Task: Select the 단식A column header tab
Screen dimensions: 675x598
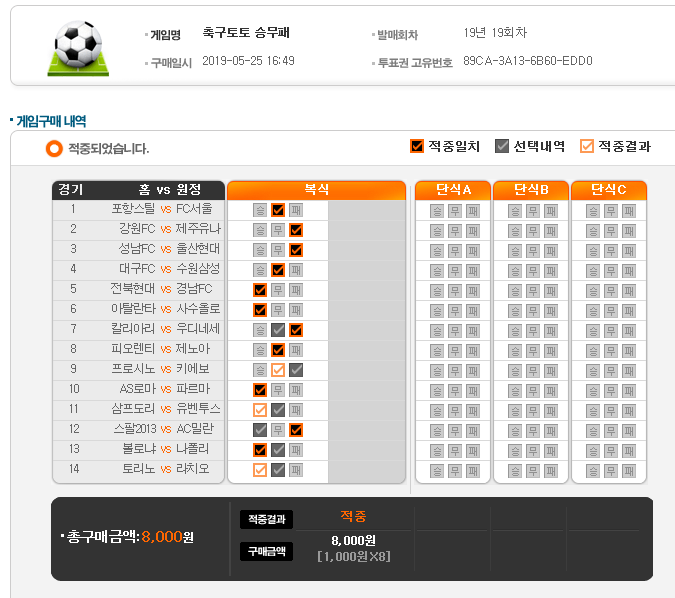Action: [453, 190]
